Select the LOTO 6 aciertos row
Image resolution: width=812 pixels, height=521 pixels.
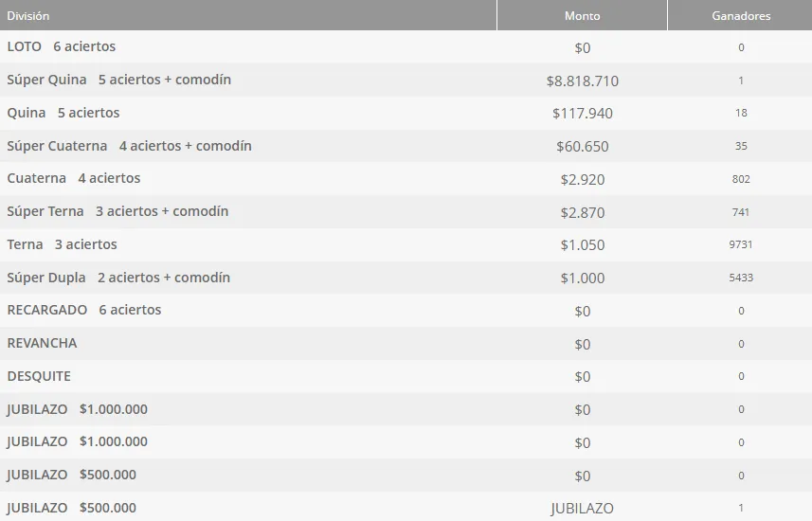click(406, 46)
